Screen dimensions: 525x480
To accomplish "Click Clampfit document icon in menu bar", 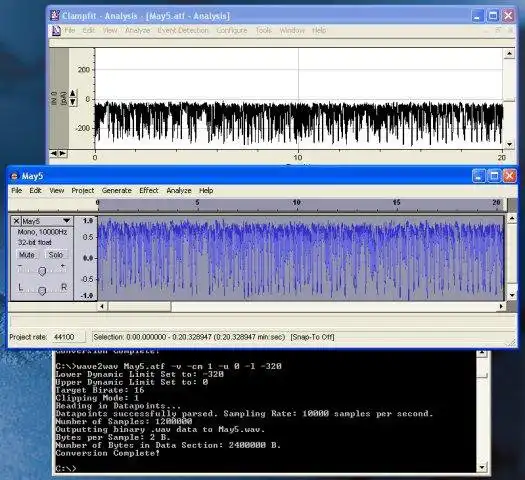I will pyautogui.click(x=56, y=31).
